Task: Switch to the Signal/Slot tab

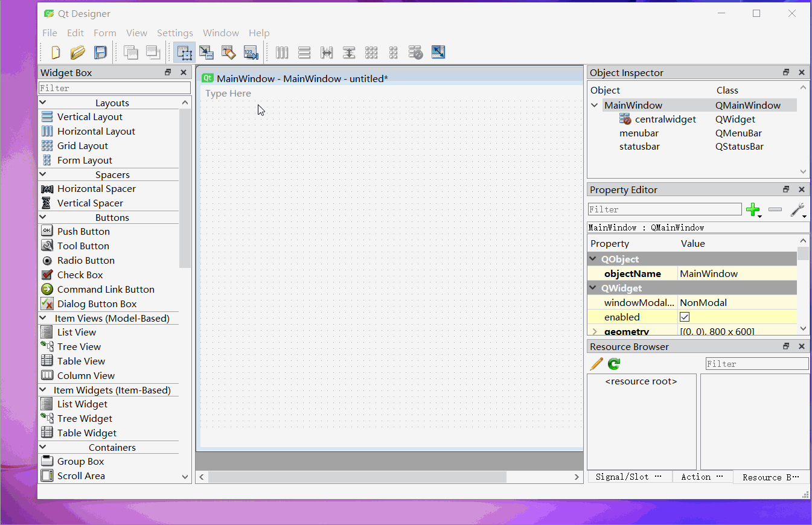Action: click(628, 477)
